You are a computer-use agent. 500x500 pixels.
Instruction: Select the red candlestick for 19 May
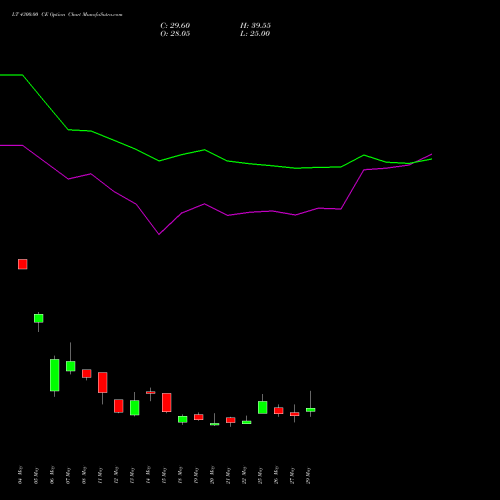(199, 417)
